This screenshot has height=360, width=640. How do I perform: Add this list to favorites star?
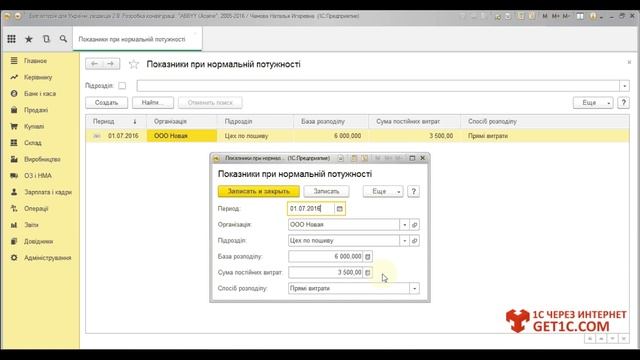coord(133,64)
